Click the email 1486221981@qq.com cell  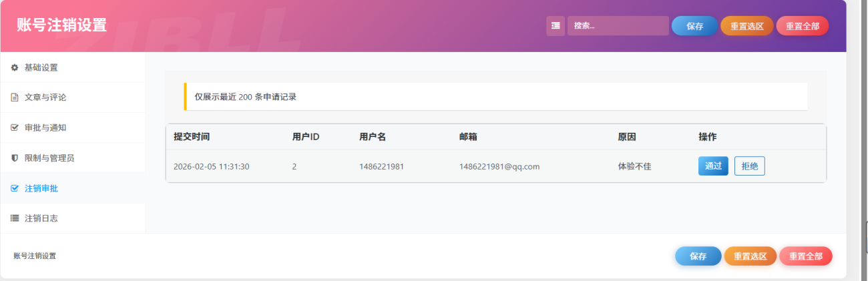click(x=499, y=166)
